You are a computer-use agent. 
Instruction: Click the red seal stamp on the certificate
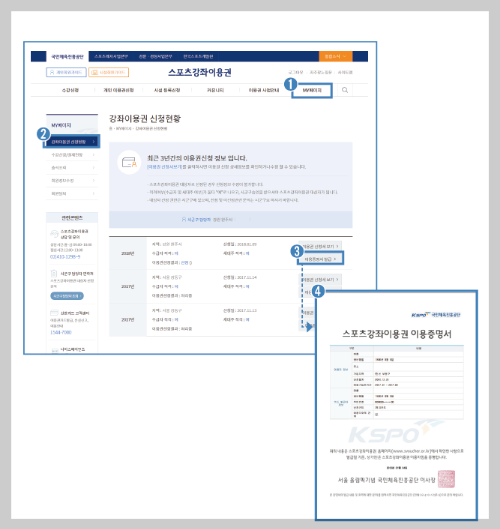(x=446, y=479)
